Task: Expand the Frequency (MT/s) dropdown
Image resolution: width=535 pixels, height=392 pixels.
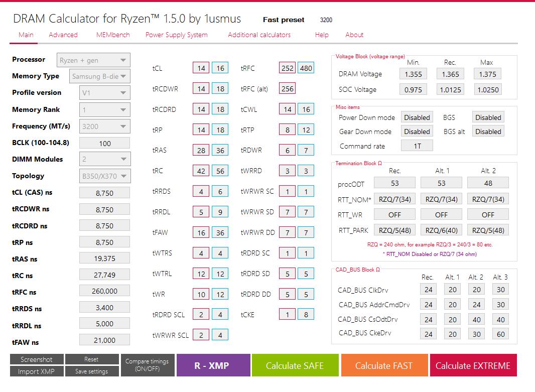Action: (x=105, y=126)
